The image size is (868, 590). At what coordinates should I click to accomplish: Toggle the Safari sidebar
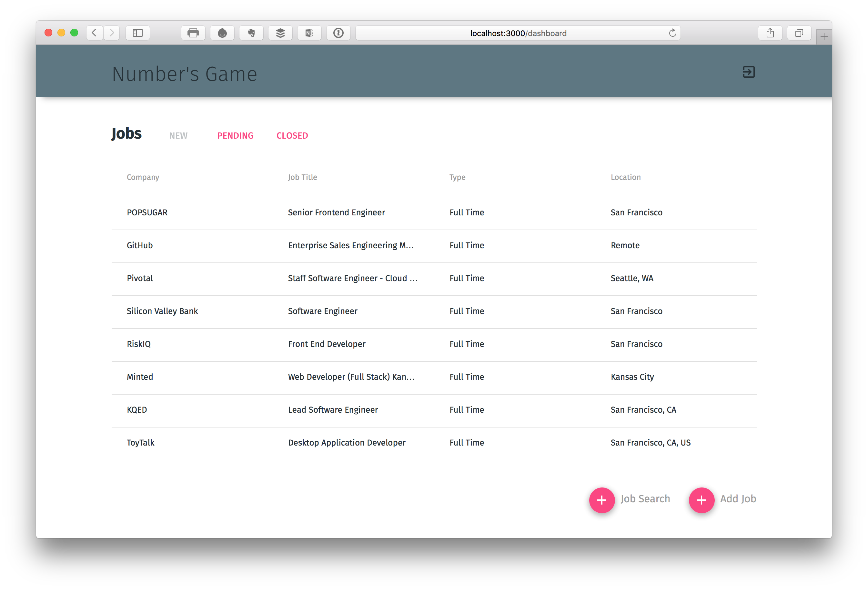click(x=138, y=33)
